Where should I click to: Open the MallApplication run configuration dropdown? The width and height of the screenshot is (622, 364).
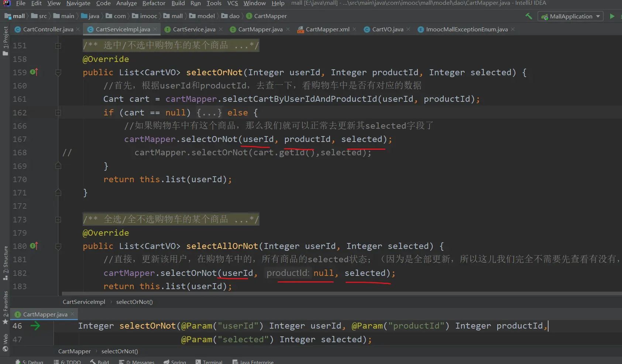point(571,16)
